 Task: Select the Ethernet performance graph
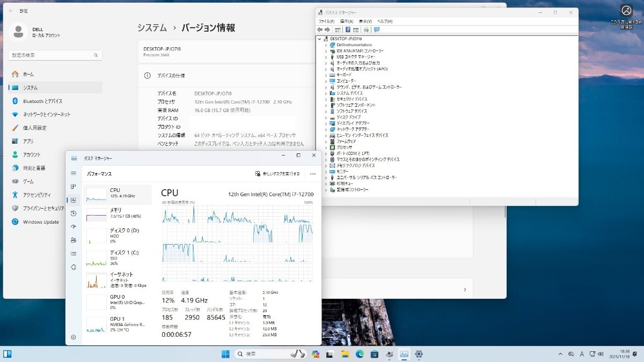[118, 279]
